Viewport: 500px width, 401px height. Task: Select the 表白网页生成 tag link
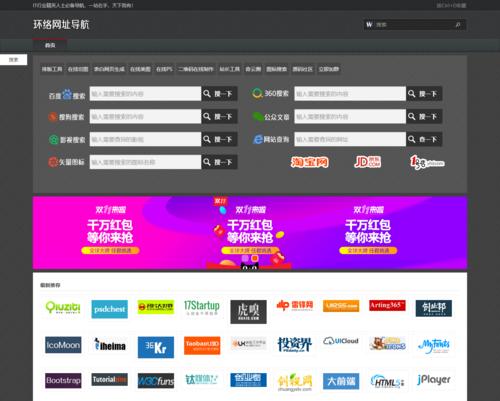point(109,69)
